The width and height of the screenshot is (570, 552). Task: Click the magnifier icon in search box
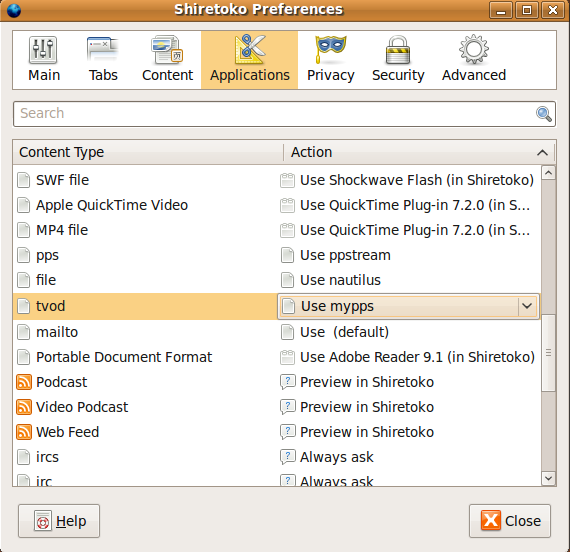point(544,114)
